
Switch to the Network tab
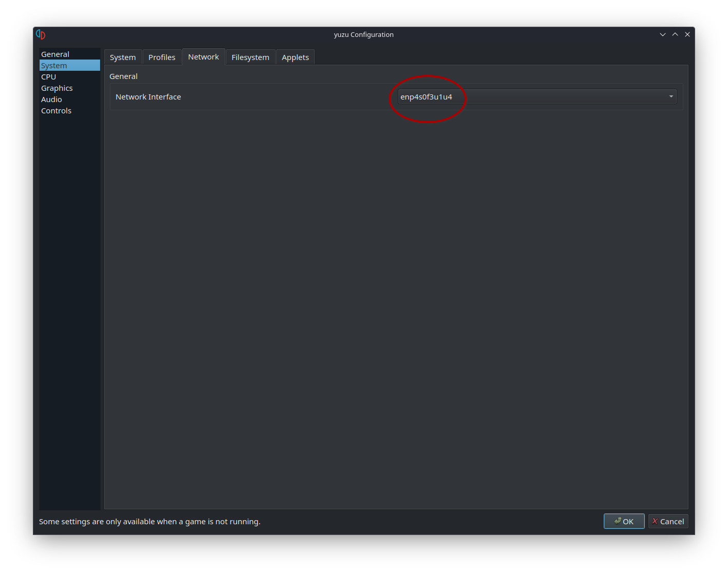[x=203, y=57]
